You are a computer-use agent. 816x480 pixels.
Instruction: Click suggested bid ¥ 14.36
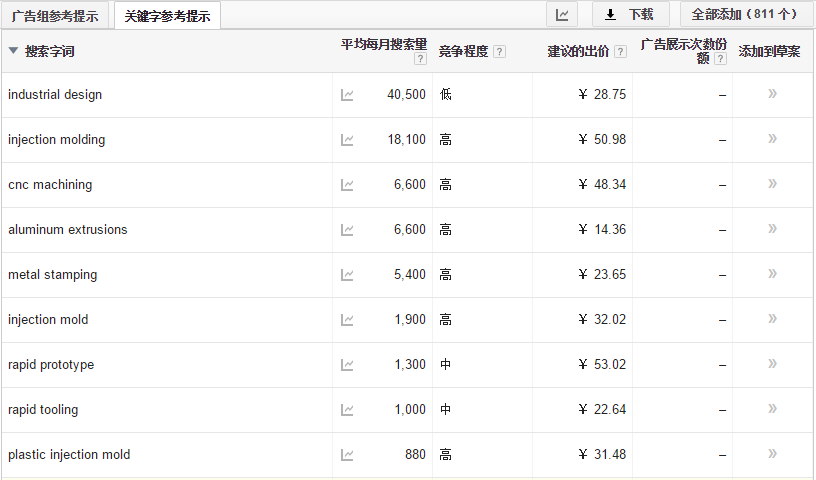coord(602,230)
